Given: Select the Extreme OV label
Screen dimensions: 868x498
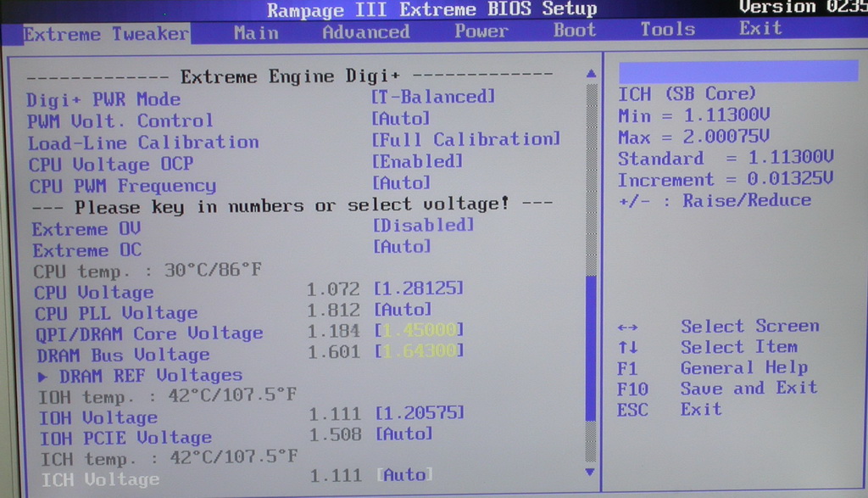Looking at the screenshot, I should (x=86, y=229).
